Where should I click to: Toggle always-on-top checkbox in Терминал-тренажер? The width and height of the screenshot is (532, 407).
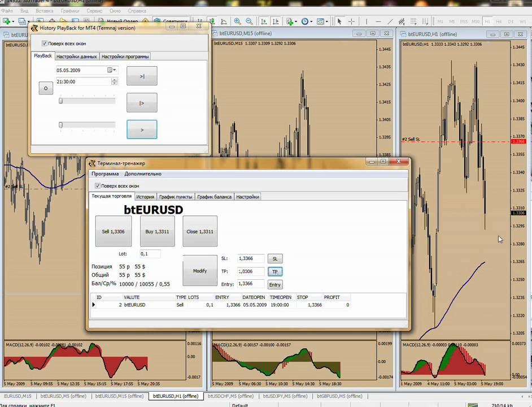point(98,185)
